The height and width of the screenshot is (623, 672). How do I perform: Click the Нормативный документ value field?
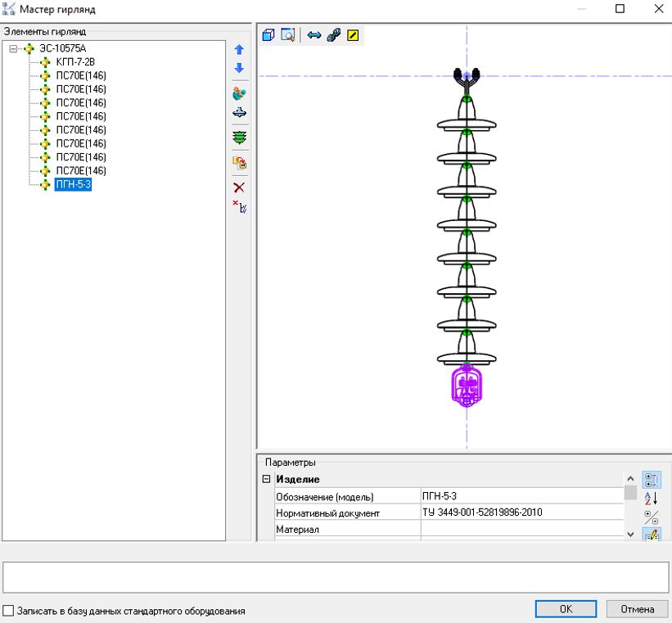click(521, 513)
